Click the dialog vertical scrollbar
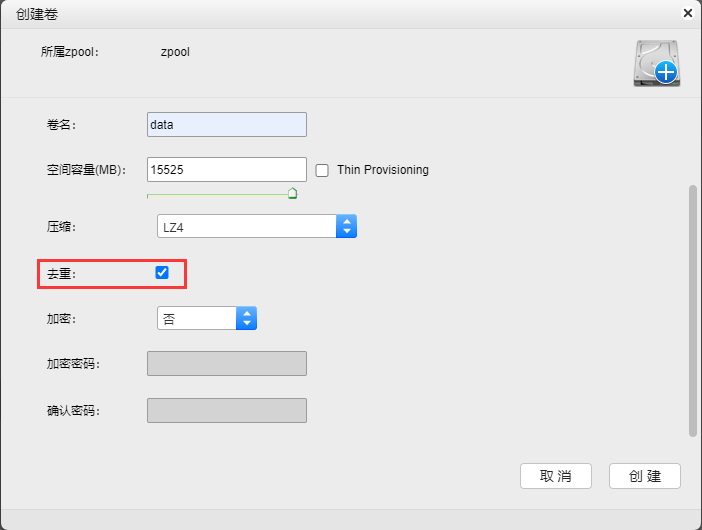Screen dimensions: 702x530 pyautogui.click(x=693, y=311)
